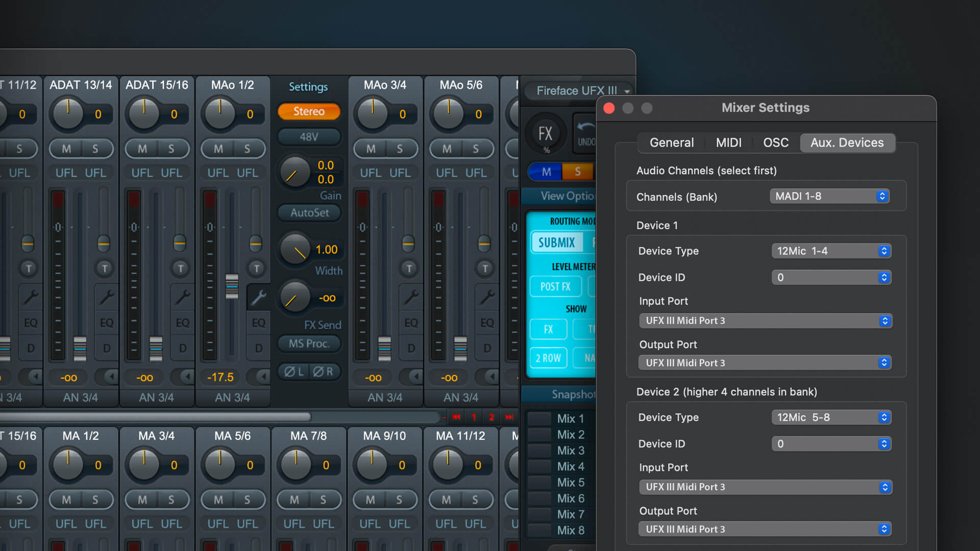The height and width of the screenshot is (551, 980).
Task: Open Device 1 Device Type dropdown
Action: 831,251
